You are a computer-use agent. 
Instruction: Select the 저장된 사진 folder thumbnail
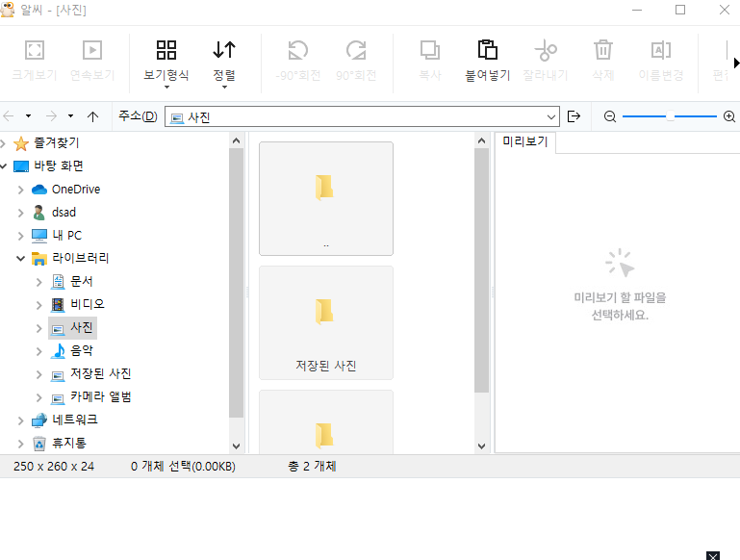(326, 322)
